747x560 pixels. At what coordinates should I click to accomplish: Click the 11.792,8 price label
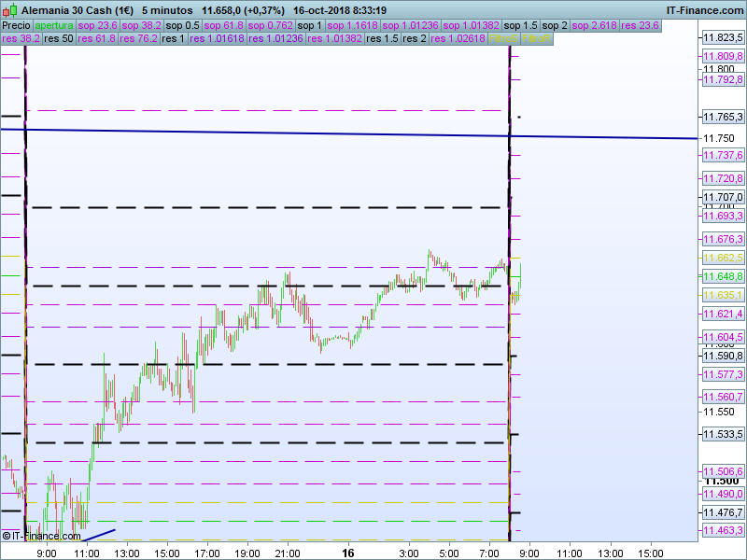coord(723,79)
